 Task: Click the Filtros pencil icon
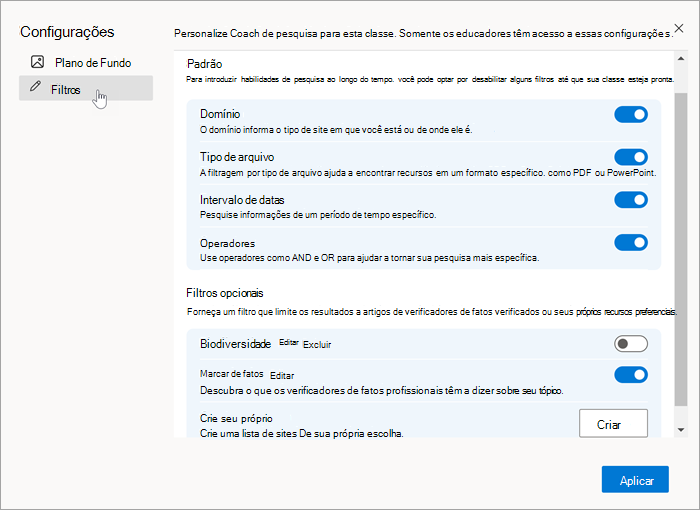[x=35, y=87]
